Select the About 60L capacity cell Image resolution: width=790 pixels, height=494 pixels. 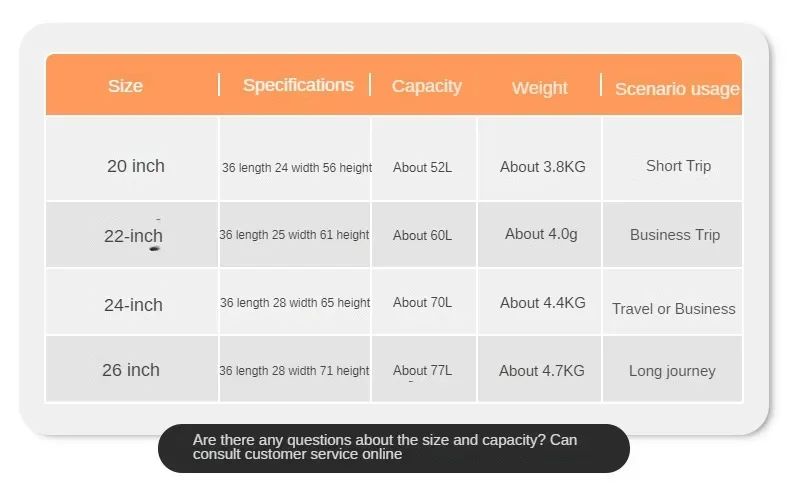click(422, 236)
